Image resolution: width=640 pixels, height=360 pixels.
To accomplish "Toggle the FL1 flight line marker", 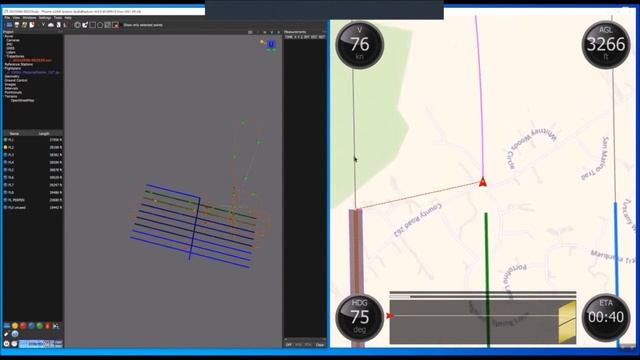I will [5, 140].
